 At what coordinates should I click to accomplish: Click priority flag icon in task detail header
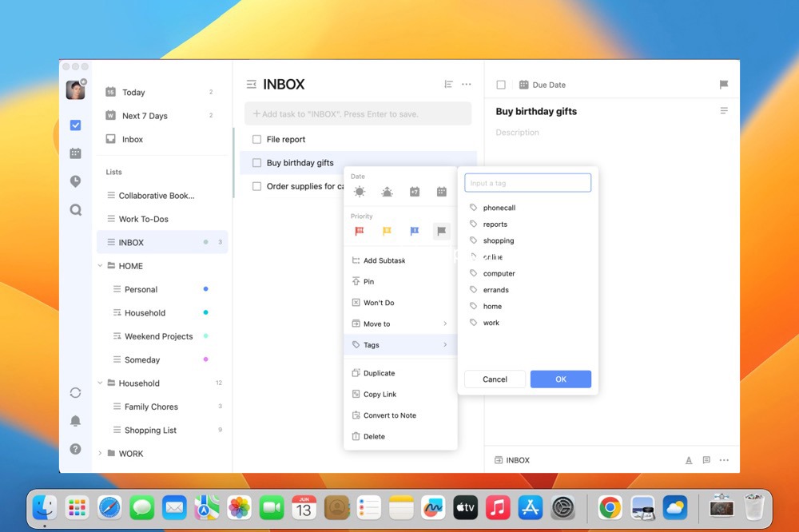coord(724,85)
